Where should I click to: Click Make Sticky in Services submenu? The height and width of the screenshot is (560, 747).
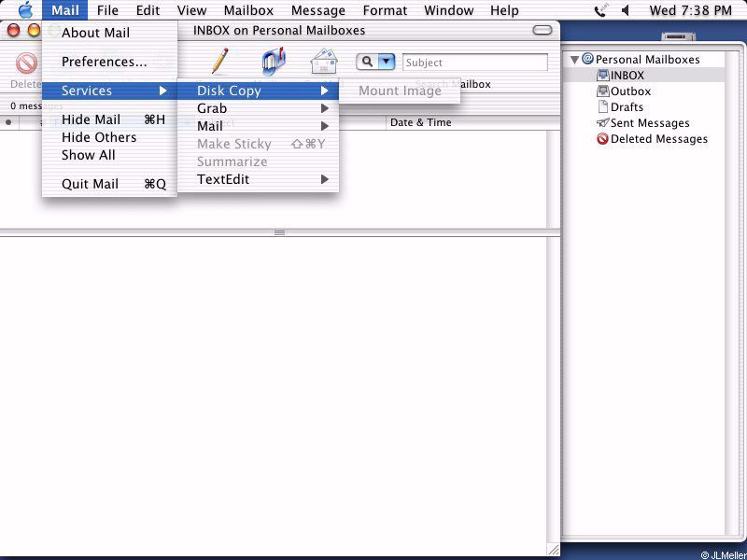tap(258, 144)
